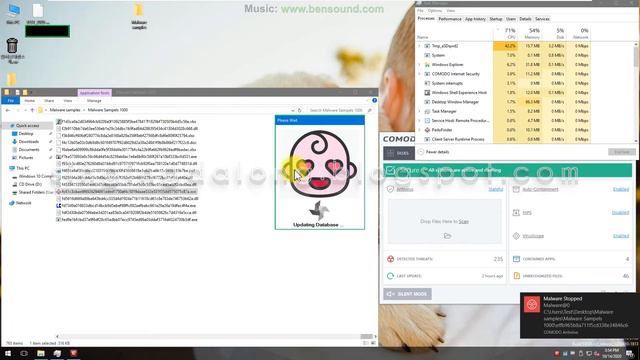Open the Manage ribbon tab in Explorer
Viewport: 640px width, 360px height.
94,100
